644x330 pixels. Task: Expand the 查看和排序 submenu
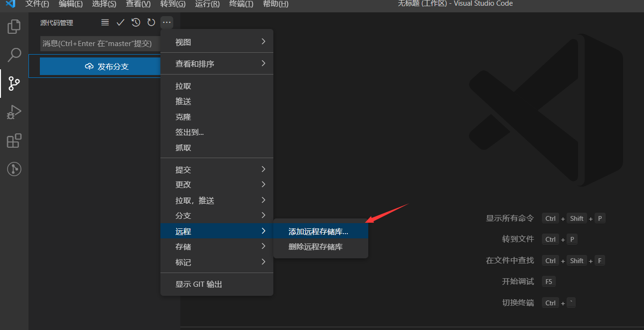point(217,64)
